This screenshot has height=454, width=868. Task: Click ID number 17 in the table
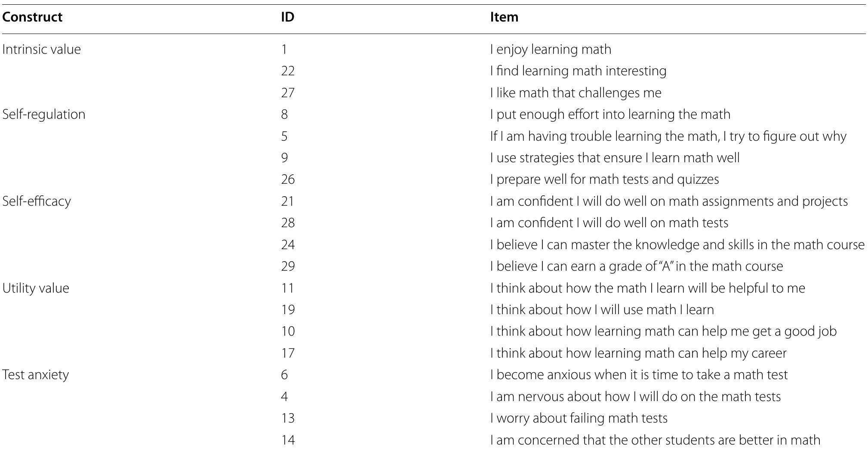click(288, 353)
